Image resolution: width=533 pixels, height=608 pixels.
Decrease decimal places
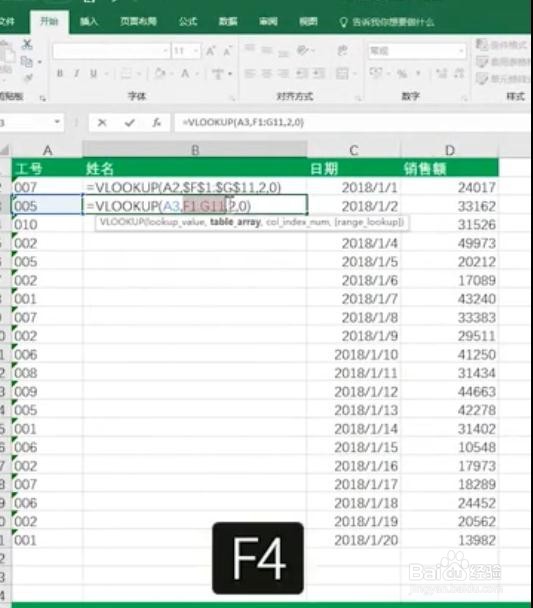[459, 73]
